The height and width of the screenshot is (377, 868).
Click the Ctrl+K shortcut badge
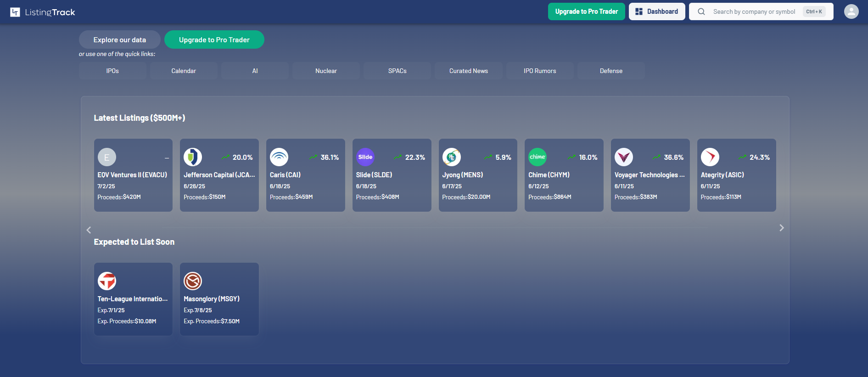814,11
